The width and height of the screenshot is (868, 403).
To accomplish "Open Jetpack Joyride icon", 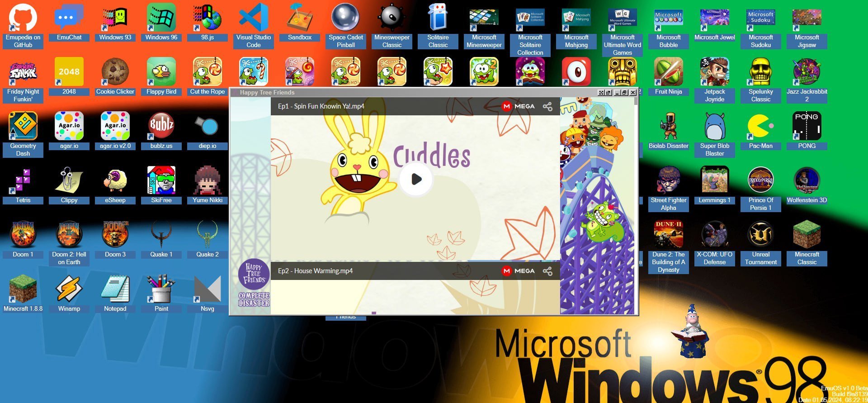I will pyautogui.click(x=715, y=80).
